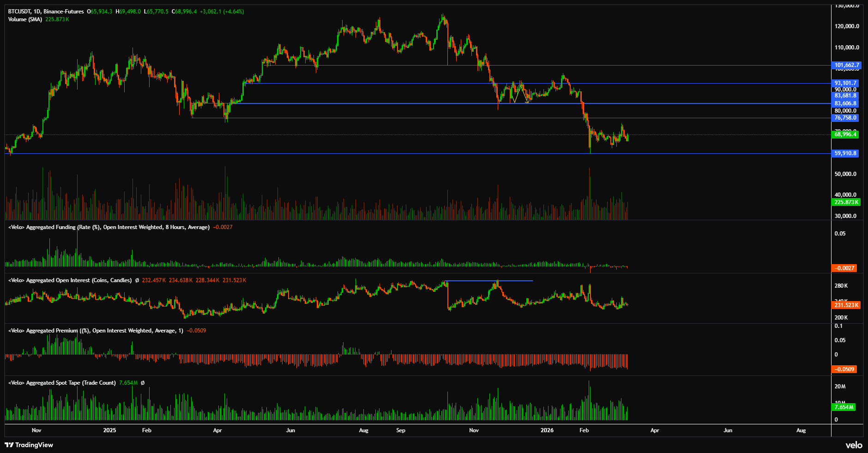The height and width of the screenshot is (453, 868).
Task: Click the 200K open interest axis tick
Action: 841,318
